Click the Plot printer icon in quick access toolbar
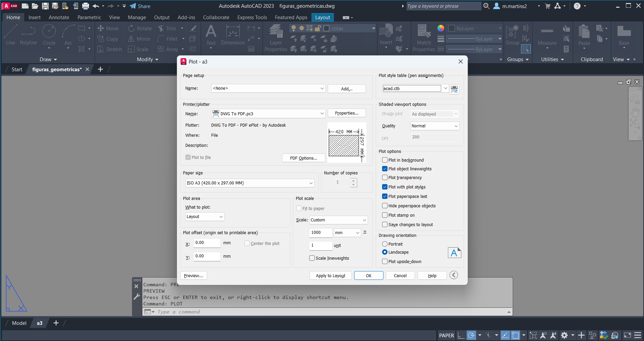 point(86,6)
